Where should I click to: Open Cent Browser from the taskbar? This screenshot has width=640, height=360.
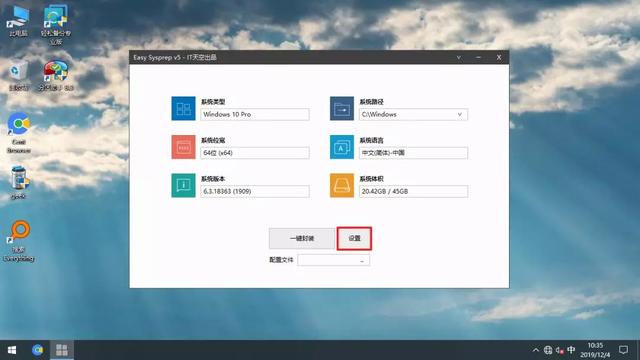click(38, 350)
